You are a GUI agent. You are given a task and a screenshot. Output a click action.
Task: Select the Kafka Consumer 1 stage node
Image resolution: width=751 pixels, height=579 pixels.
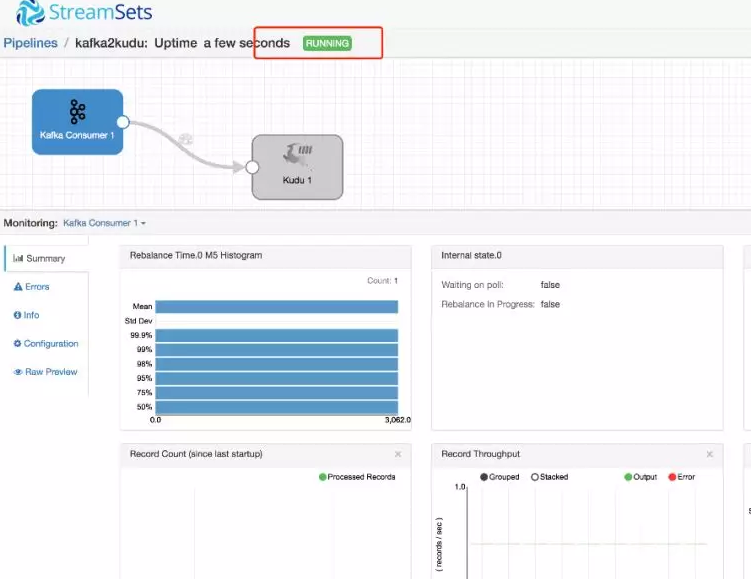click(77, 122)
